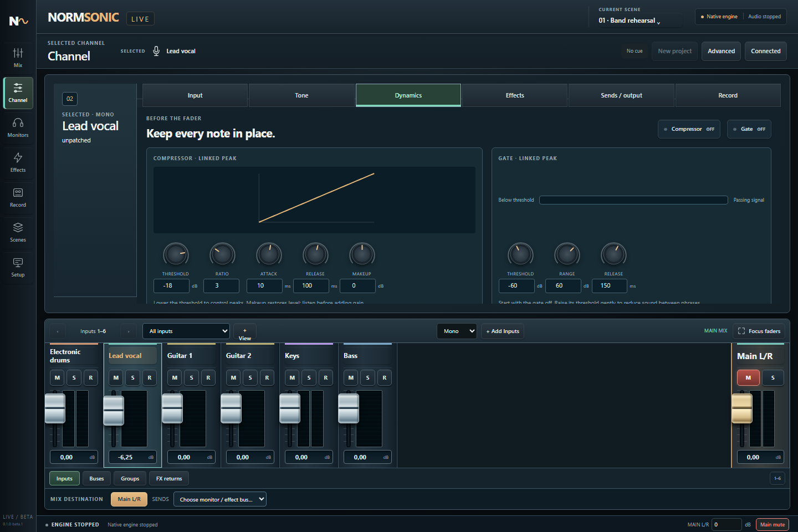Screen dimensions: 798x532
Task: Open the Mono channel type dropdown
Action: [457, 331]
